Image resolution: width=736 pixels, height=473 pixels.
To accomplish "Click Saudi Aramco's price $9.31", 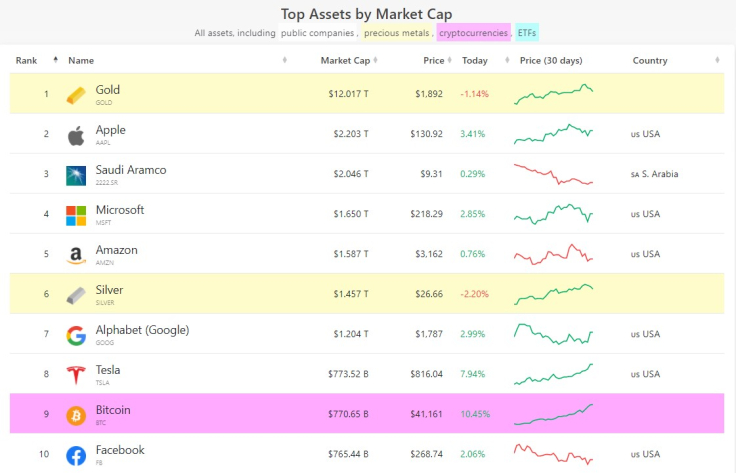I will pos(431,174).
